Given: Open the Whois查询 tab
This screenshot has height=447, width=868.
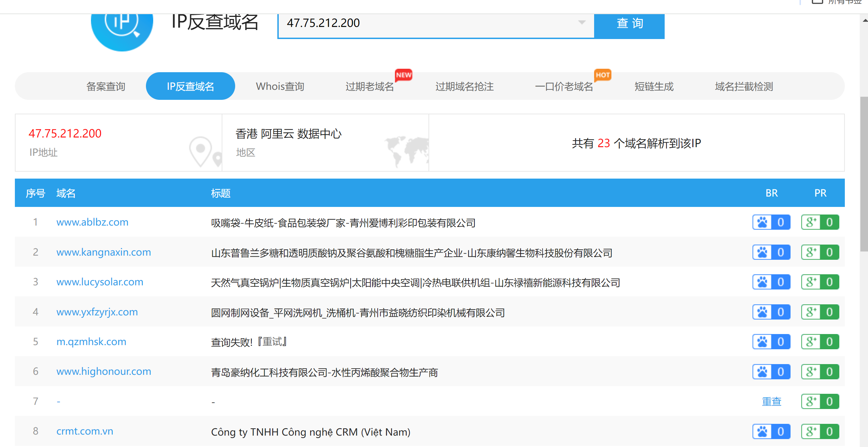Looking at the screenshot, I should (280, 86).
